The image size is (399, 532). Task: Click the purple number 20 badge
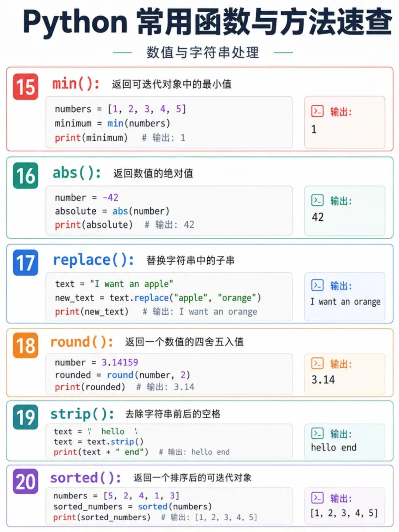[25, 481]
